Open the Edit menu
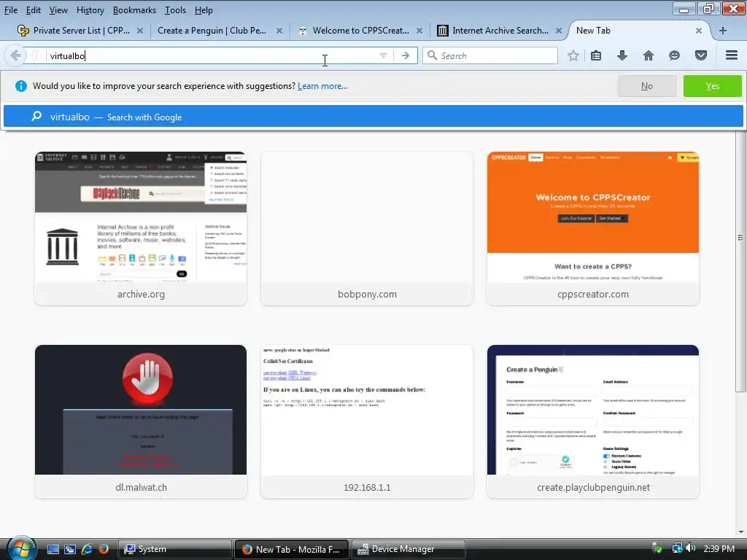Image resolution: width=747 pixels, height=560 pixels. tap(33, 10)
